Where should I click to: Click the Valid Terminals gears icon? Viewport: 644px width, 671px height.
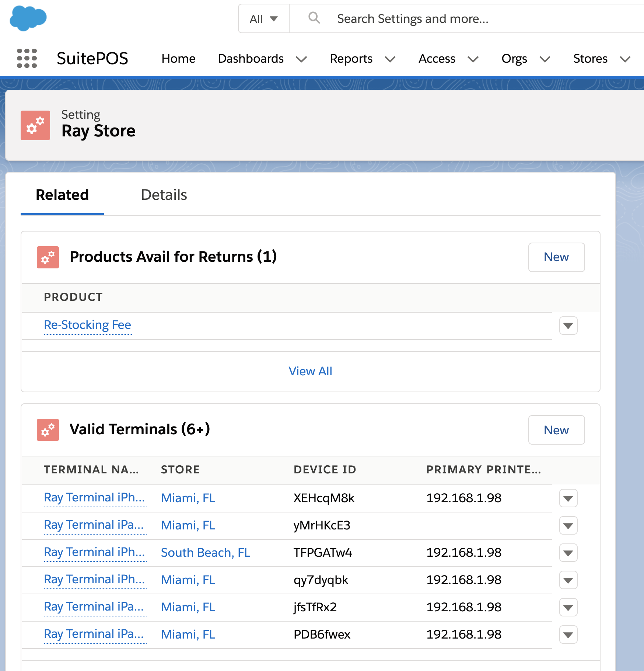tap(48, 430)
